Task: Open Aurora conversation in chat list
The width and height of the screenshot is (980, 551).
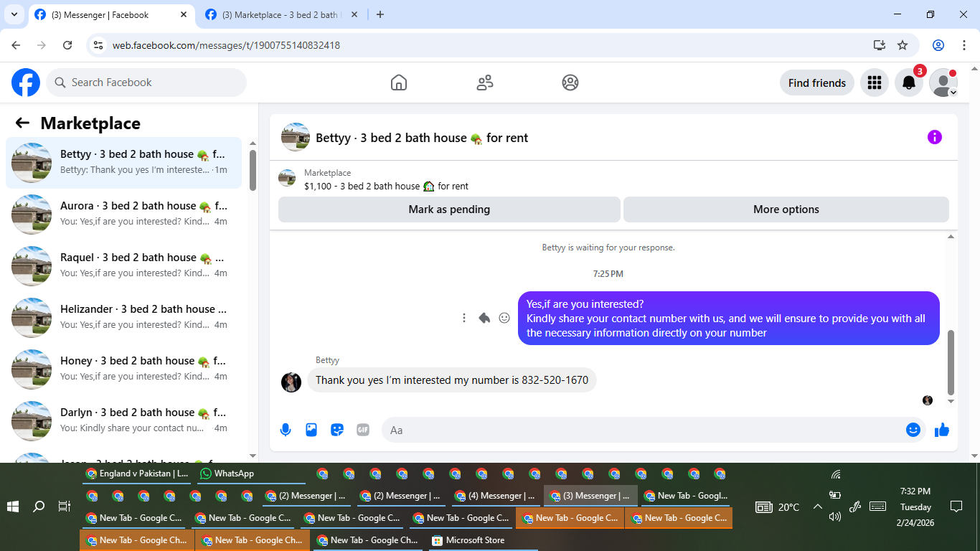Action: point(124,215)
